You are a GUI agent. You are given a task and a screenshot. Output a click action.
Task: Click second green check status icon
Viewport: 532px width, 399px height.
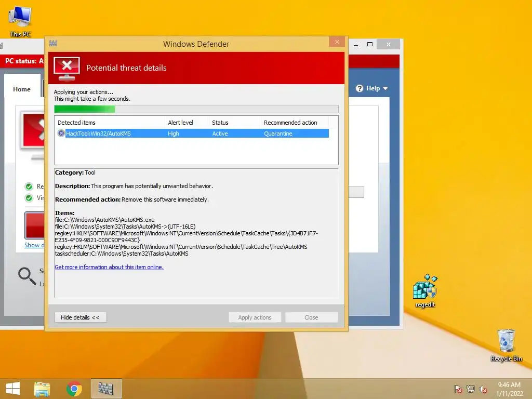(29, 198)
